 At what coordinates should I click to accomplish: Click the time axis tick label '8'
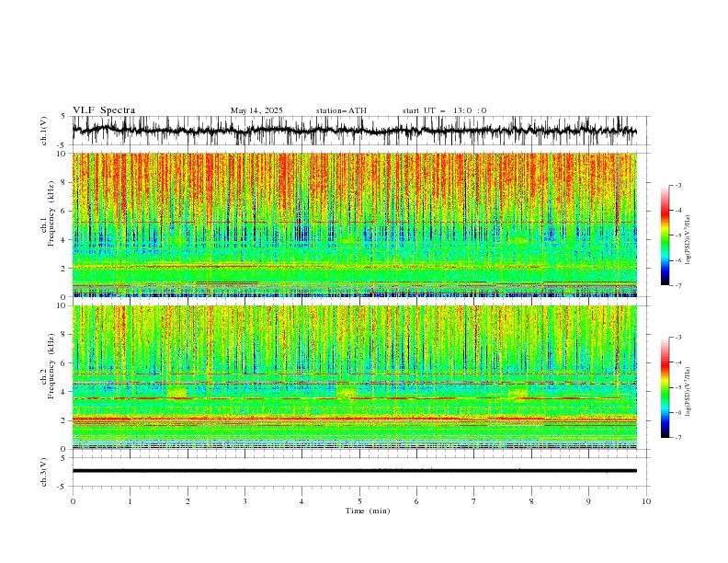click(x=531, y=501)
